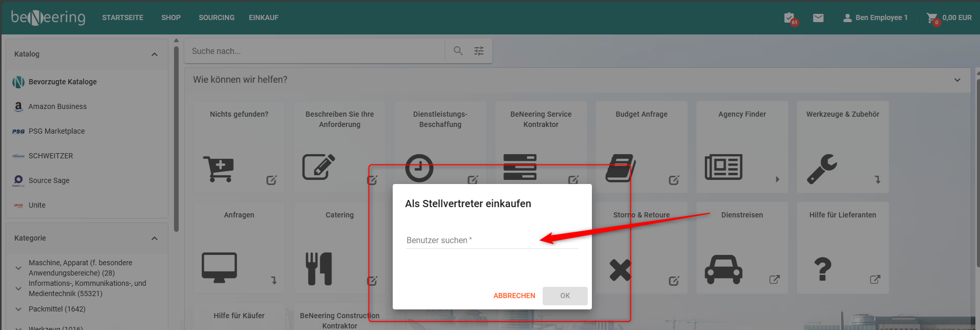Click the Agency Finder newspaper icon
The width and height of the screenshot is (980, 330).
coord(723,168)
